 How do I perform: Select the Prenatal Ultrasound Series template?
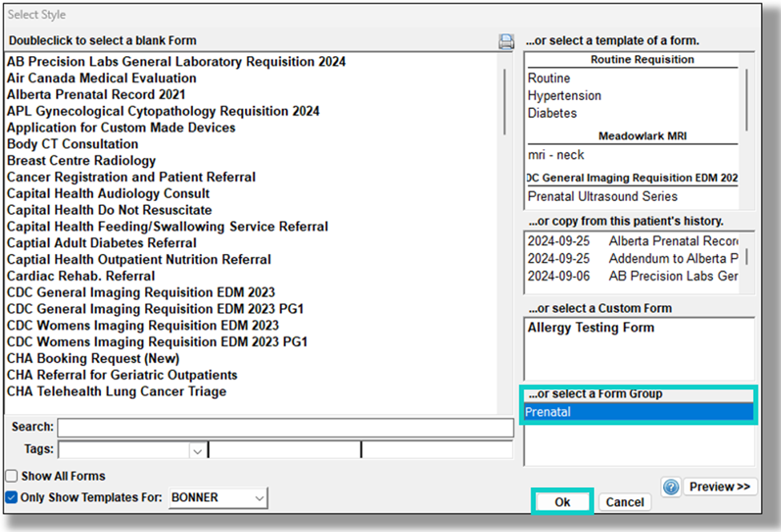pyautogui.click(x=602, y=196)
